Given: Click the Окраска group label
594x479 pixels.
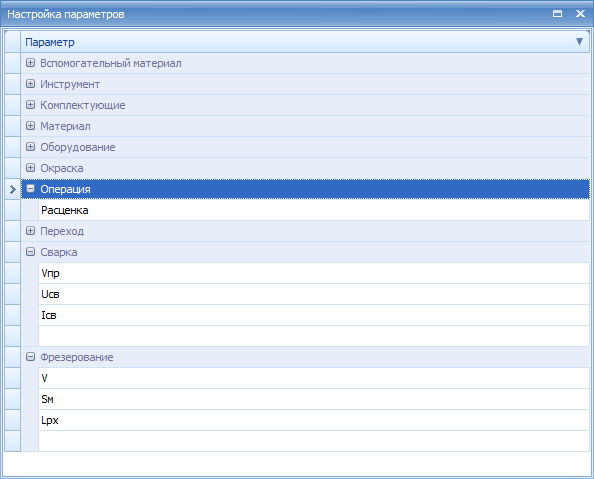Looking at the screenshot, I should (62, 168).
